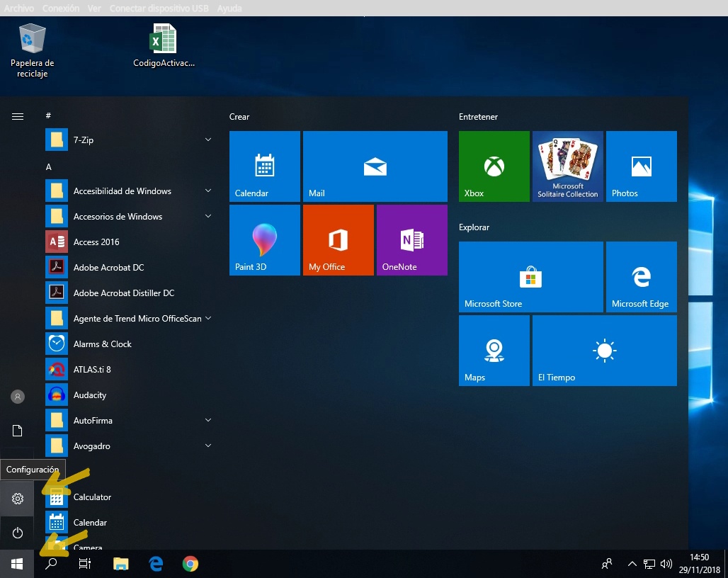Open the People icon in taskbar

tap(607, 564)
